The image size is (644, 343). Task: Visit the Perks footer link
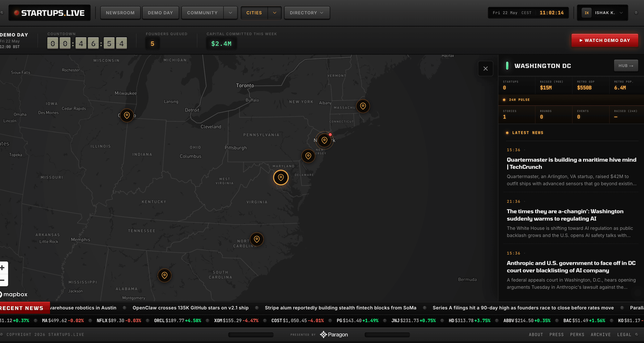pos(577,335)
